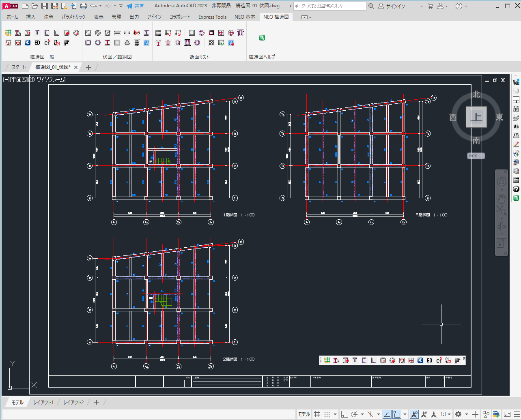This screenshot has height=420, width=521.
Task: Switch to the ホーム ribbon tab
Action: pyautogui.click(x=13, y=17)
